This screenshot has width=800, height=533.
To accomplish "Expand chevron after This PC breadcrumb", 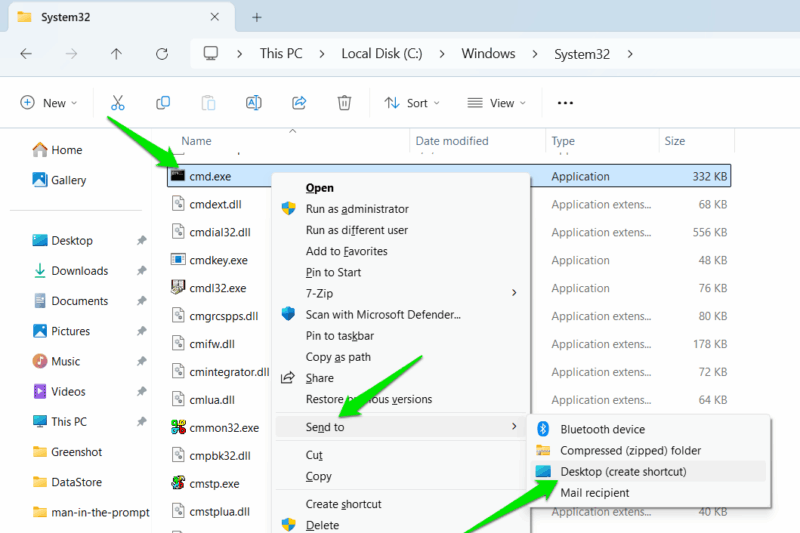I will tap(321, 54).
